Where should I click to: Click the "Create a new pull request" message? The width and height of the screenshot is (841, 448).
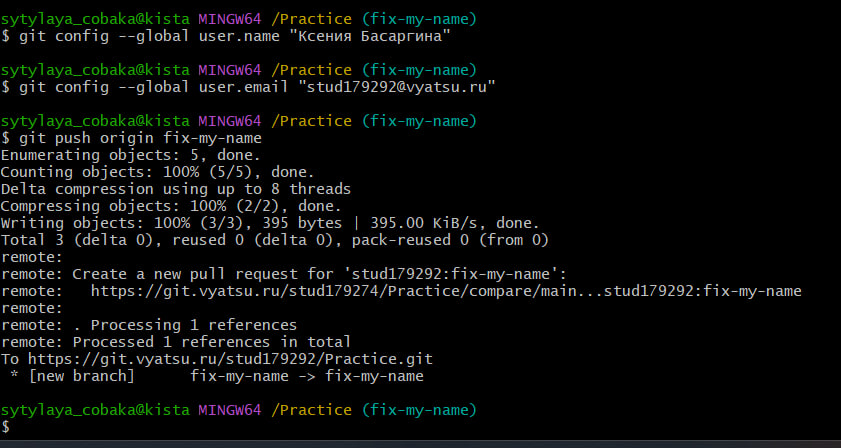coord(310,274)
